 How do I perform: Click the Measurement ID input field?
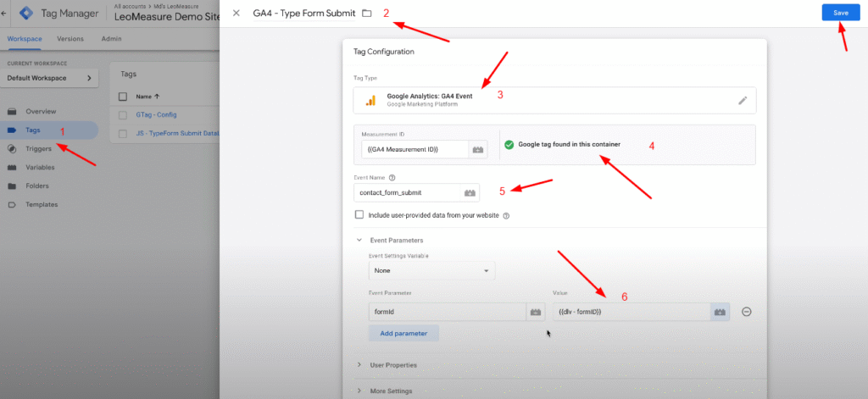(x=415, y=149)
